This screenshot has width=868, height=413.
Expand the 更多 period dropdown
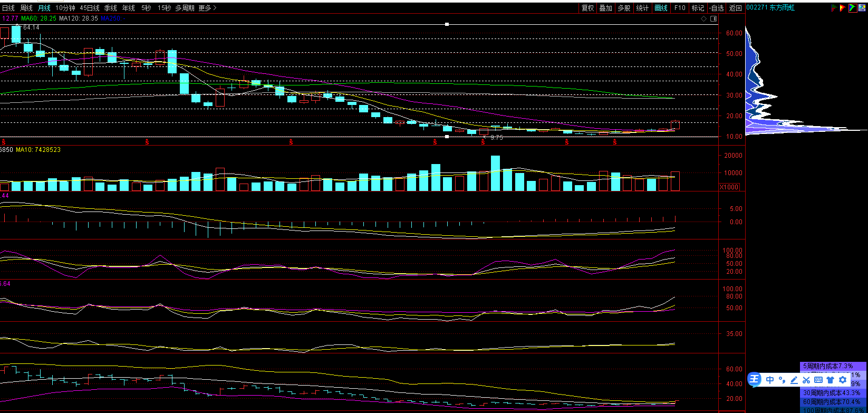207,8
